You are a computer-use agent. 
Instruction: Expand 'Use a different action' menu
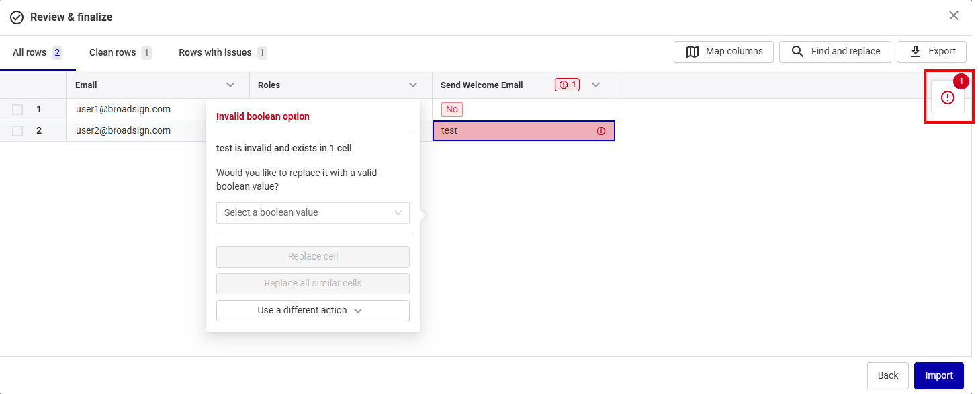[x=312, y=311]
